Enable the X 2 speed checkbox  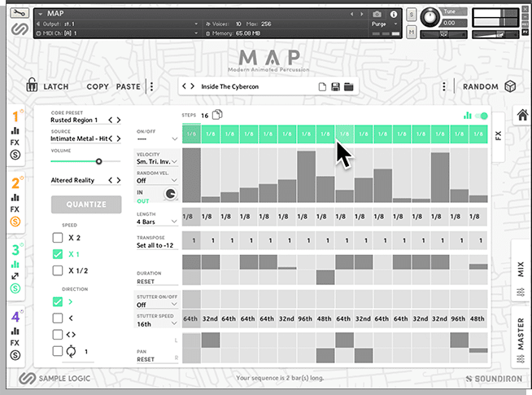click(x=58, y=238)
